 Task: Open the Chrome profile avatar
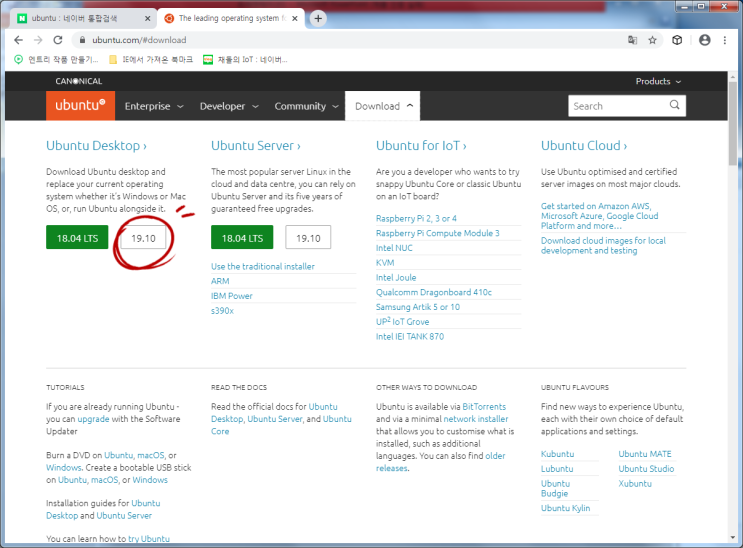point(705,40)
